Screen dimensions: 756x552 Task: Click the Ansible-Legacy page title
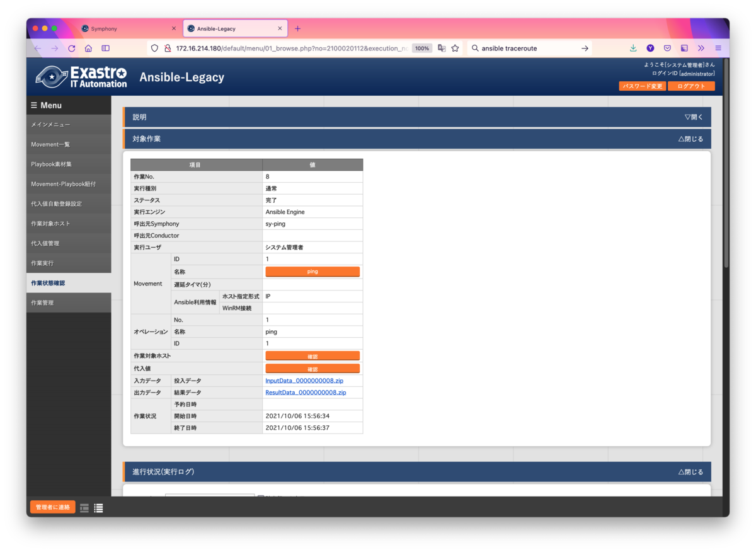(x=181, y=78)
